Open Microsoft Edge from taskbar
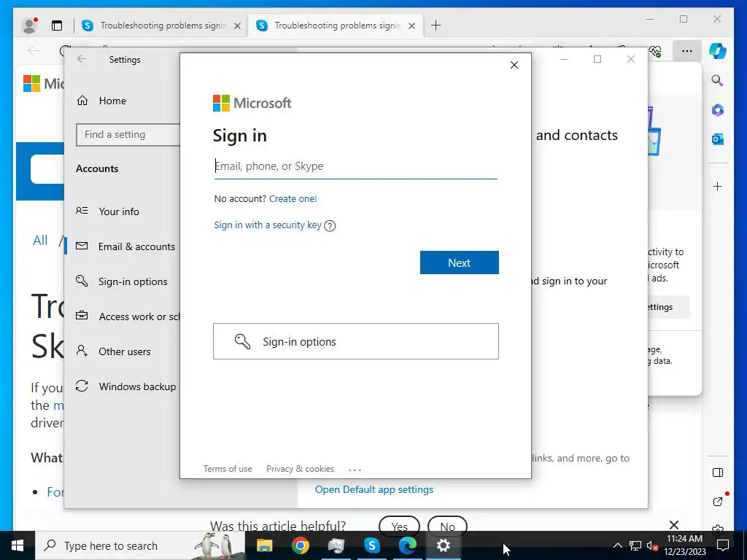The height and width of the screenshot is (560, 747). click(x=407, y=545)
